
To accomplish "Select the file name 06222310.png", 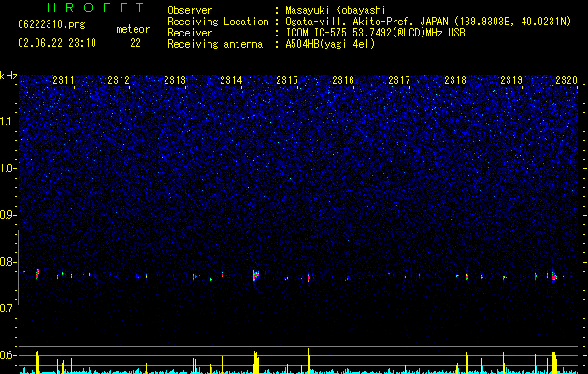I will pyautogui.click(x=51, y=25).
